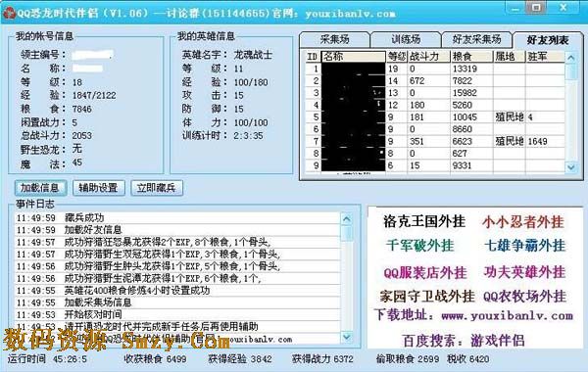This screenshot has height=372, width=588.
Task: Click the 属地 column header
Action: pyautogui.click(x=510, y=57)
